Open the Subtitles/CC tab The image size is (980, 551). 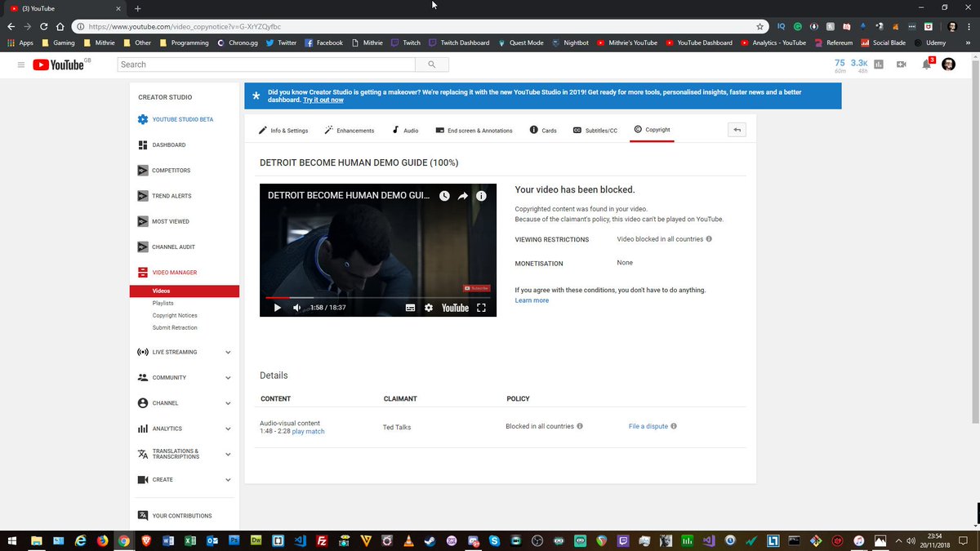point(595,131)
